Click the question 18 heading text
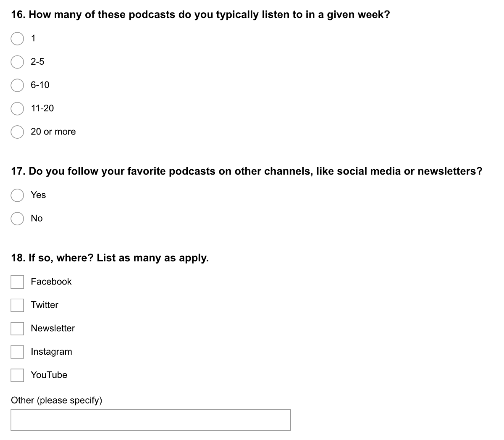This screenshot has height=440, width=504. pyautogui.click(x=110, y=258)
